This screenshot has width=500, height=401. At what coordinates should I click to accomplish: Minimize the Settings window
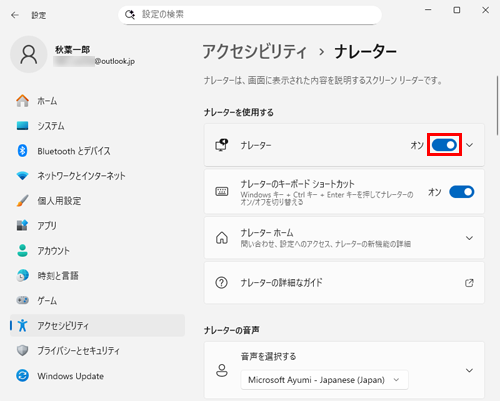pos(428,10)
